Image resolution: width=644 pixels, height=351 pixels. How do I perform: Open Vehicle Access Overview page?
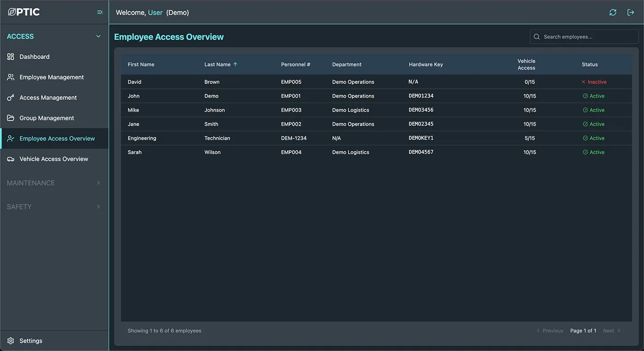pyautogui.click(x=54, y=159)
